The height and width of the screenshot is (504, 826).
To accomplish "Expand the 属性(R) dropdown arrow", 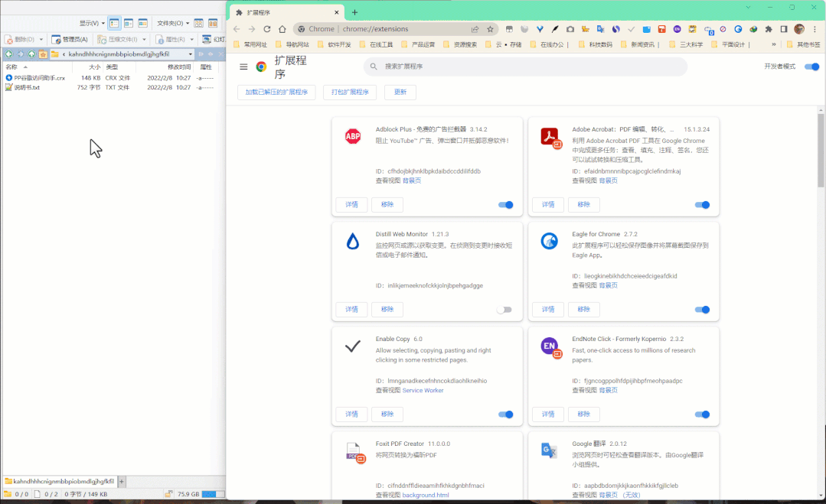I will (x=191, y=40).
